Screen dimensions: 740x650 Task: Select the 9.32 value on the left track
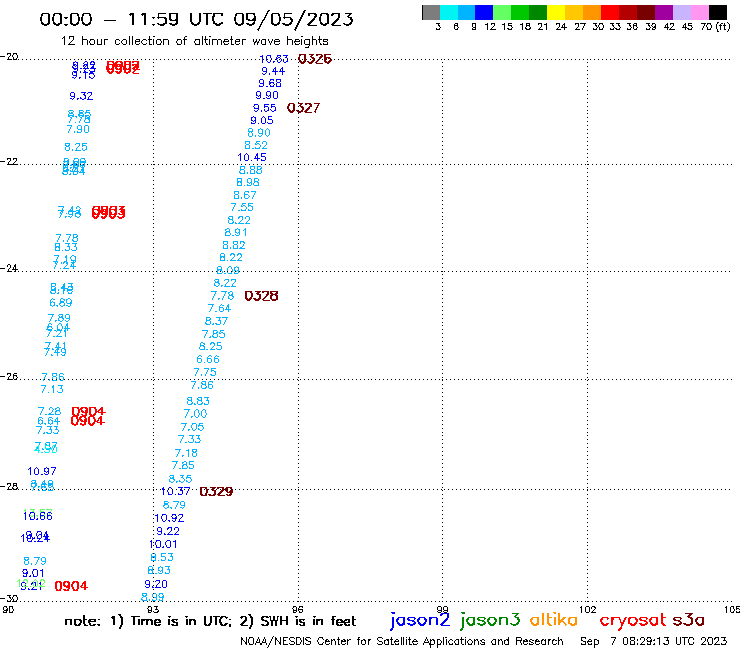click(81, 96)
